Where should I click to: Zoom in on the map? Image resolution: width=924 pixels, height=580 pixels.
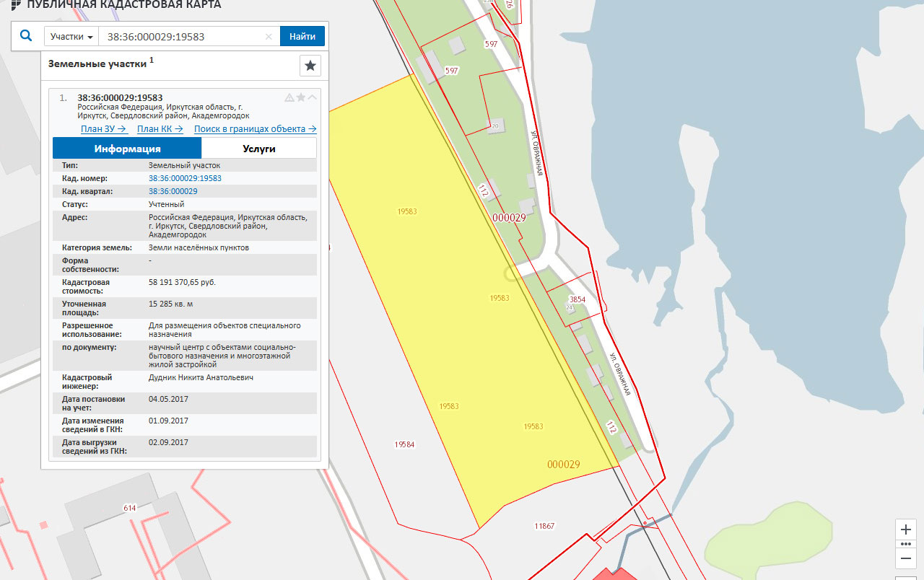906,530
